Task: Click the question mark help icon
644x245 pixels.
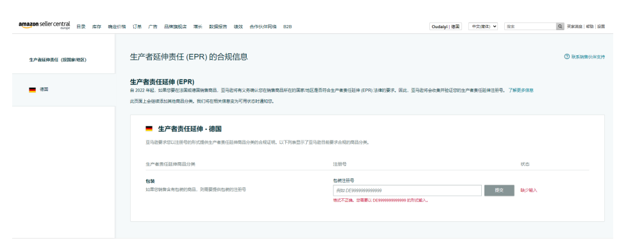Action: coord(567,56)
